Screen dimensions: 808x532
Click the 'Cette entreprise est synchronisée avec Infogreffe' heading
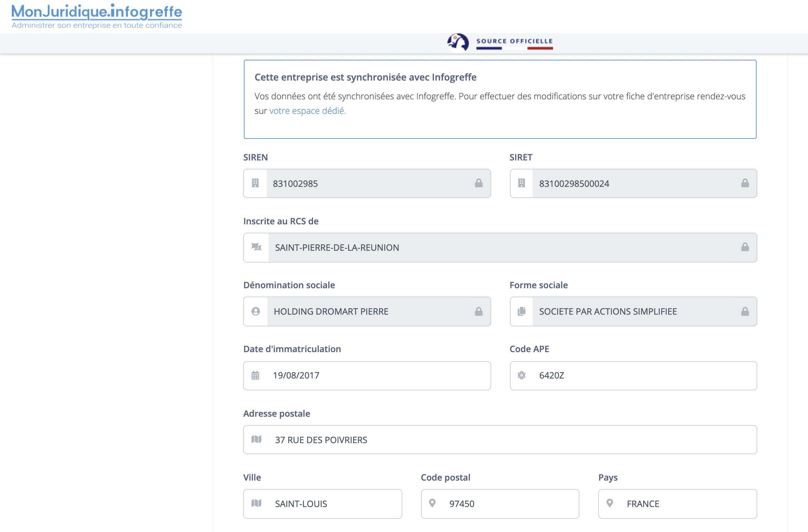[x=365, y=77]
